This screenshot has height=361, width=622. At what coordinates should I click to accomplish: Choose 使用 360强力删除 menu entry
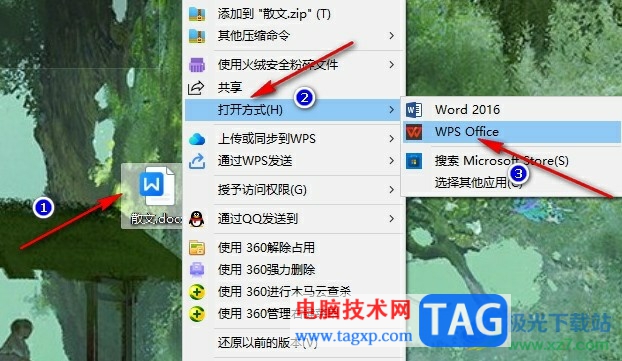pos(294,270)
